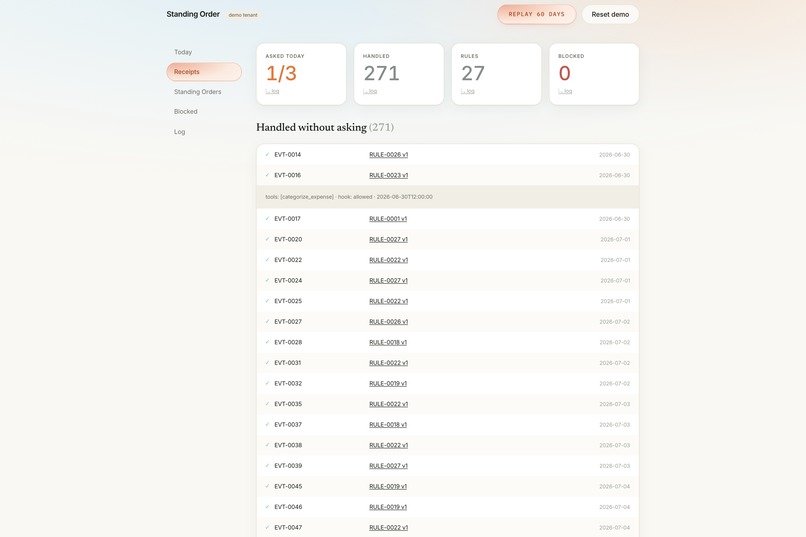Select the EVT-0046 event ID
This screenshot has height=537, width=806.
click(288, 507)
